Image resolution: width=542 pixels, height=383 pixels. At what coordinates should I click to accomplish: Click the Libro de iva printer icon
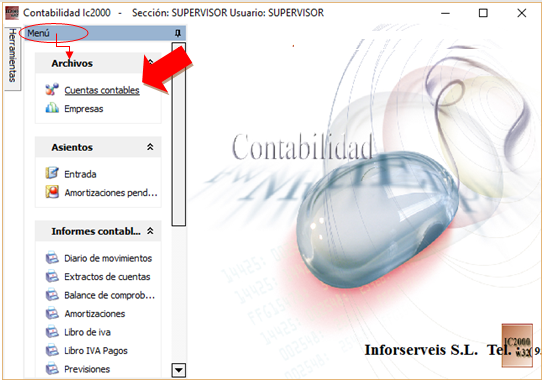pos(52,332)
